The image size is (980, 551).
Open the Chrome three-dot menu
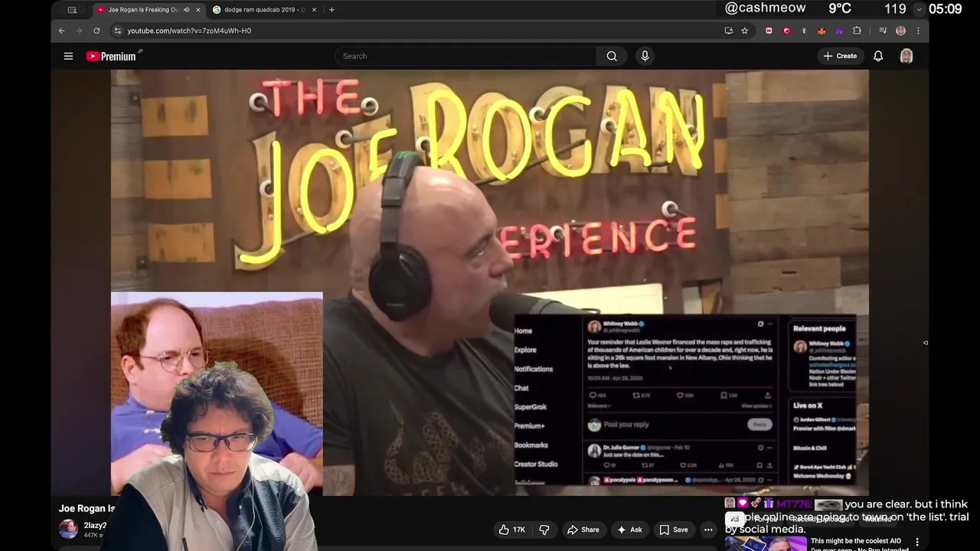[x=918, y=31]
